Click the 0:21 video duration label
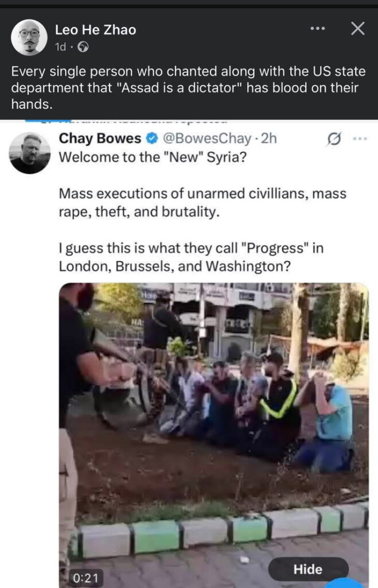 coord(86,578)
